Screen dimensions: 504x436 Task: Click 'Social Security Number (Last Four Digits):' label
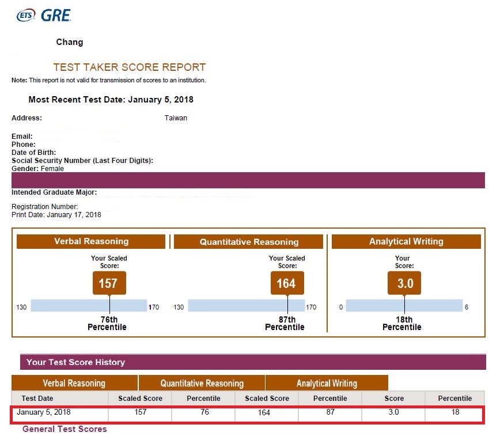coord(82,160)
